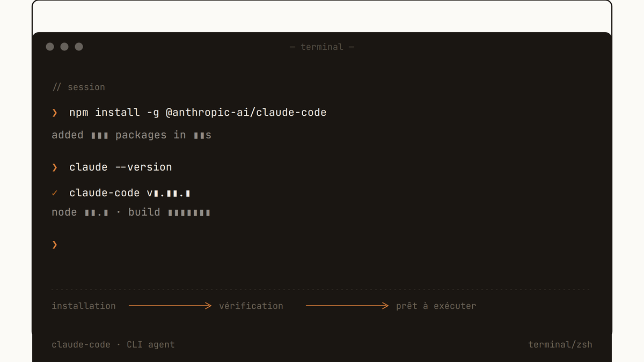Viewport: 644px width, 362px height.
Task: Click the "— terminal —" window title
Action: [322, 47]
